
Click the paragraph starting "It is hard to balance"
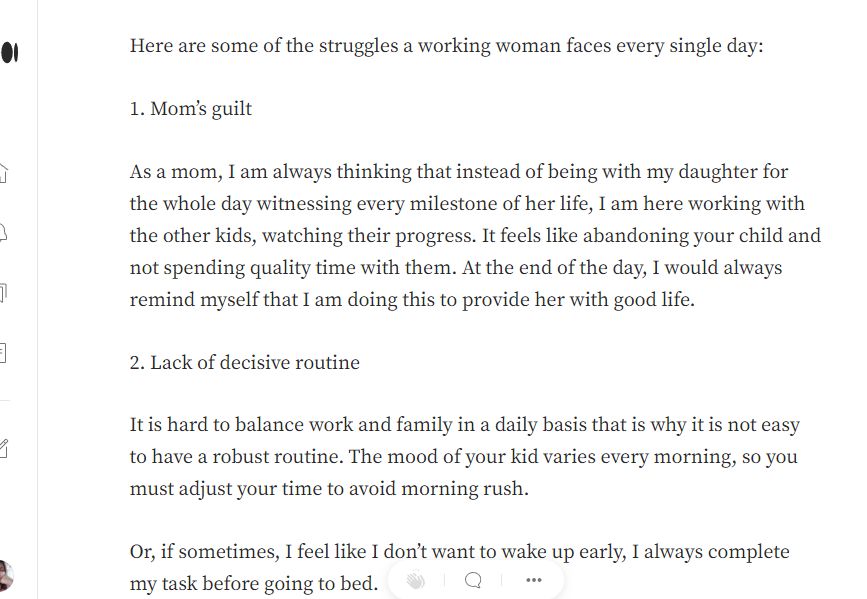464,457
